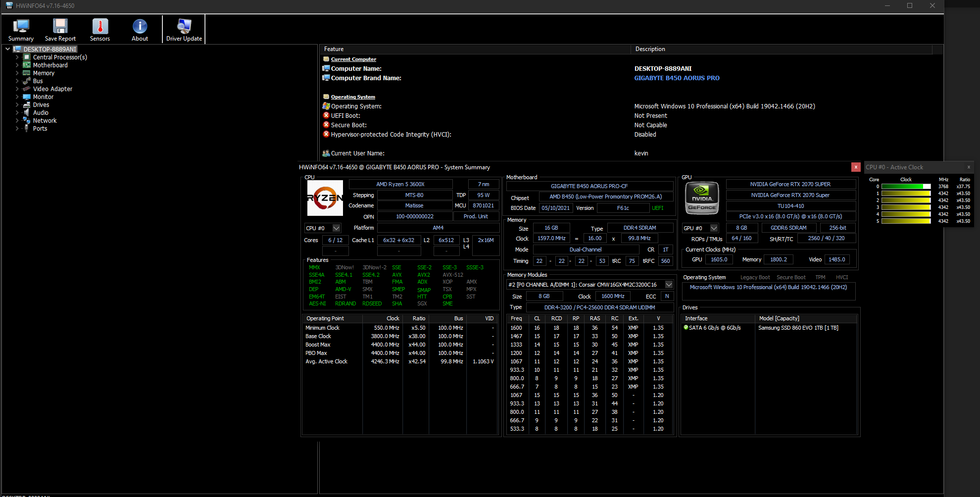The width and height of the screenshot is (980, 497).
Task: Close the System Summary window
Action: tap(856, 167)
